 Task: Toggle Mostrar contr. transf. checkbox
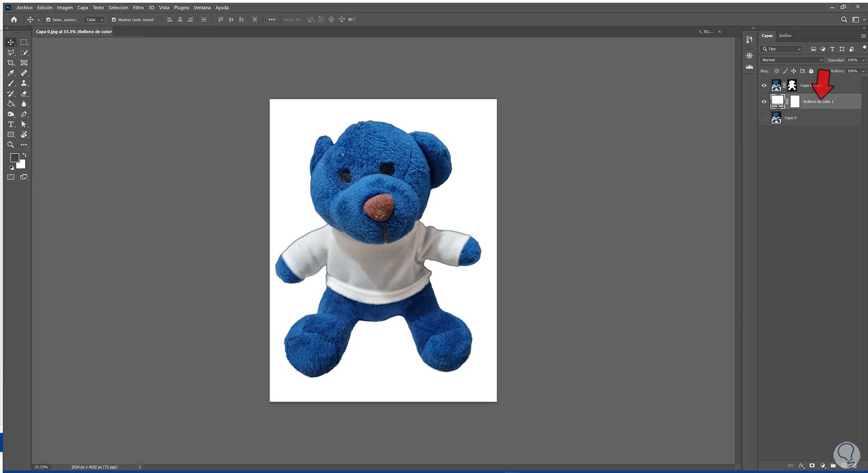(114, 20)
